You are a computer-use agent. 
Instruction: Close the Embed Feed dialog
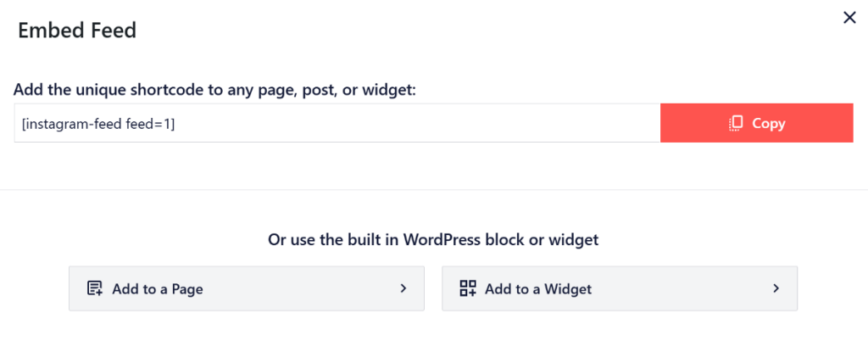(849, 17)
